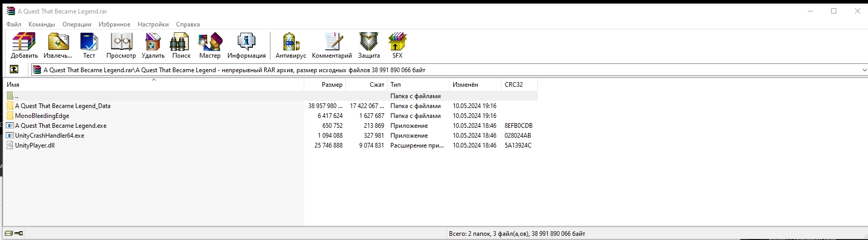
Task: Click the Извлечь (Extract) toolbar icon
Action: (x=58, y=45)
